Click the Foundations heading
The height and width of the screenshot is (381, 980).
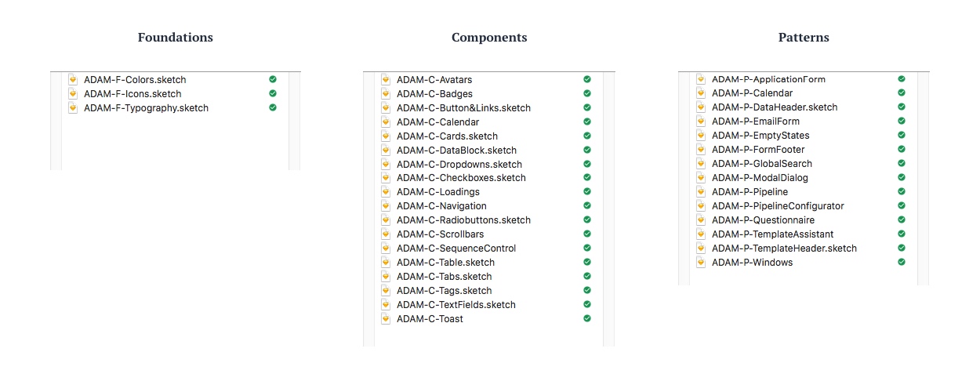tap(176, 38)
